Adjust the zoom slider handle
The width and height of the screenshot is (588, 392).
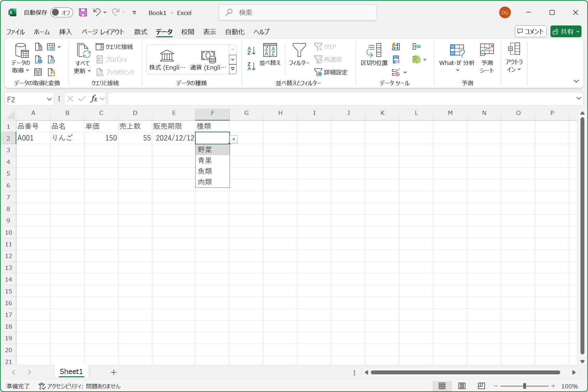[x=525, y=386]
